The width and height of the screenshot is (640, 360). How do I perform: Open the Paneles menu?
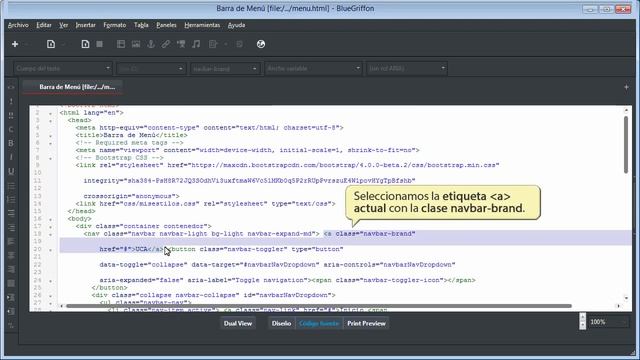coord(166,25)
